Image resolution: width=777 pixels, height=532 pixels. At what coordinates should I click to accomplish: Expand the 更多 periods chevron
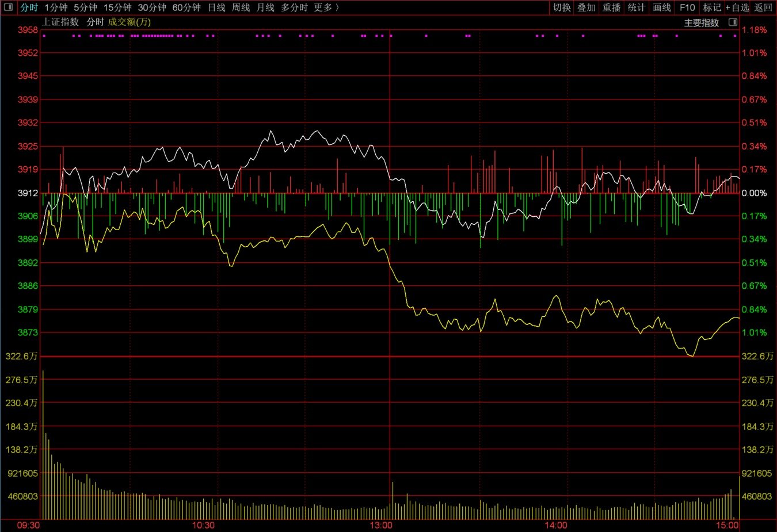(x=337, y=7)
